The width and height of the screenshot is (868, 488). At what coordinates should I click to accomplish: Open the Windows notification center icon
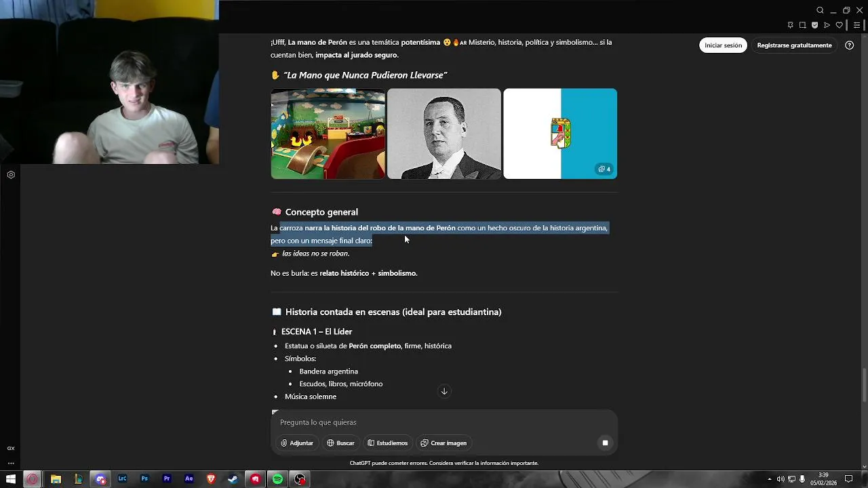[848, 479]
